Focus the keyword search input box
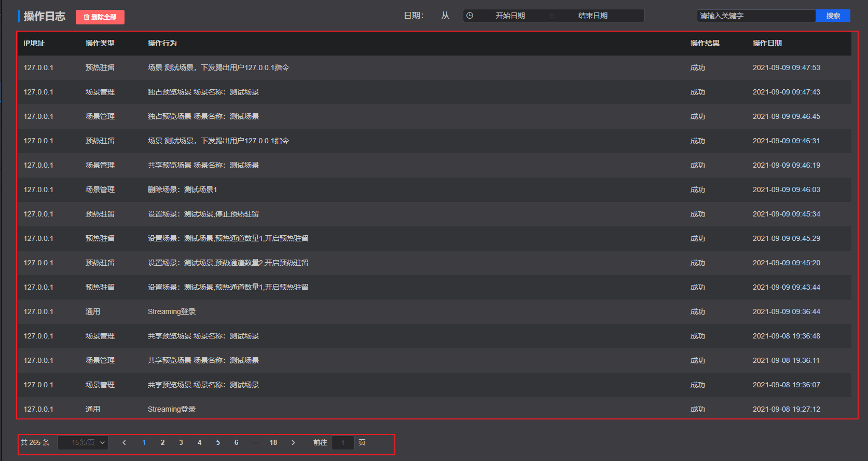The width and height of the screenshot is (868, 461). point(755,16)
